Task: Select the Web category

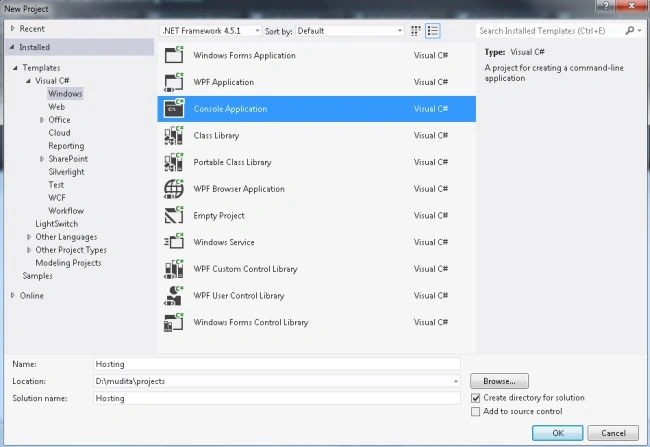Action: pyautogui.click(x=56, y=107)
